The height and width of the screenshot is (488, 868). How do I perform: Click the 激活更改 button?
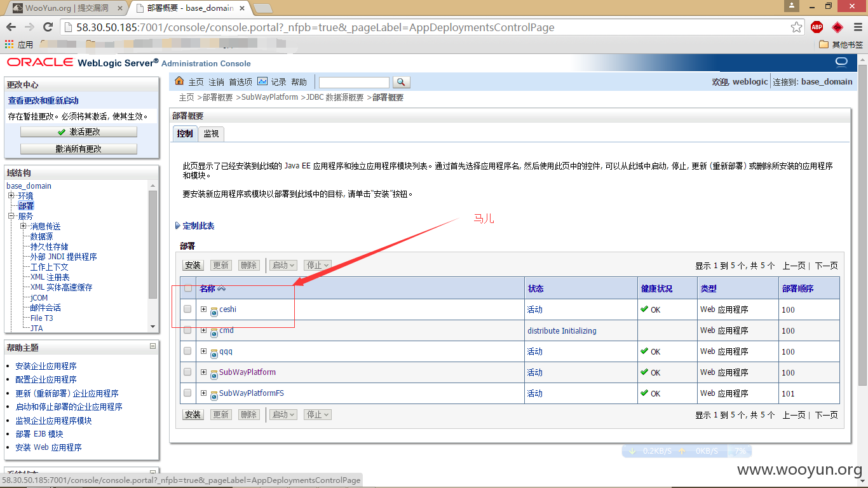click(x=79, y=132)
